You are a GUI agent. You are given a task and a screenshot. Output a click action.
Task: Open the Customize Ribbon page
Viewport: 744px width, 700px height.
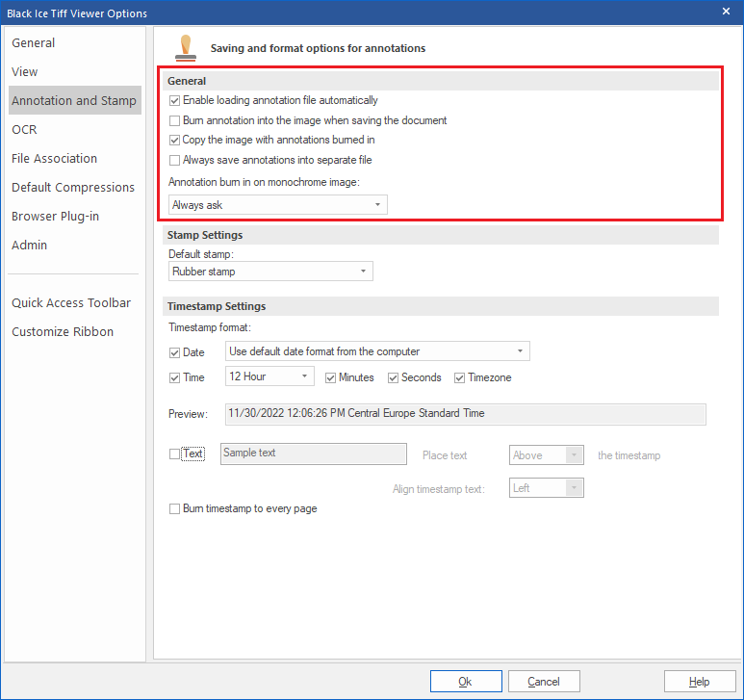pyautogui.click(x=63, y=331)
